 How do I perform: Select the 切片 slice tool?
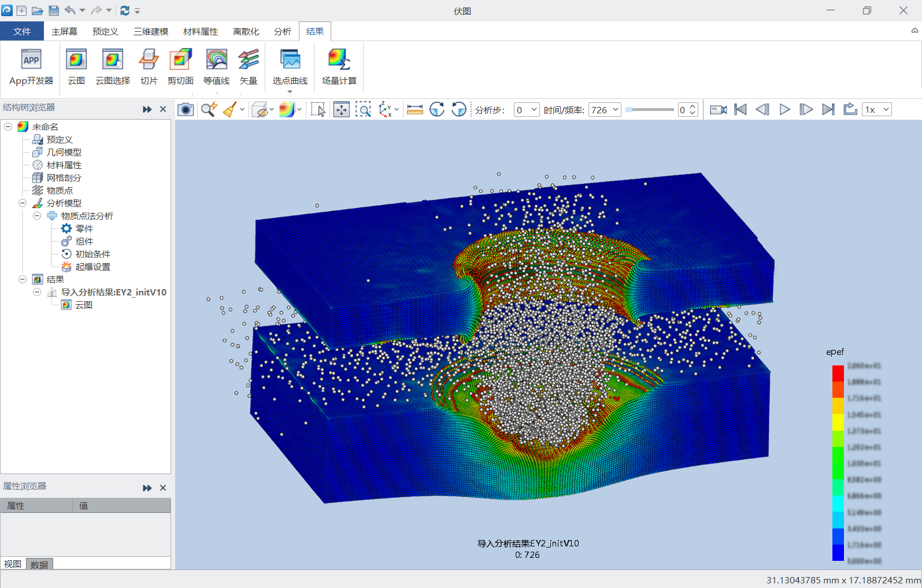pos(149,66)
